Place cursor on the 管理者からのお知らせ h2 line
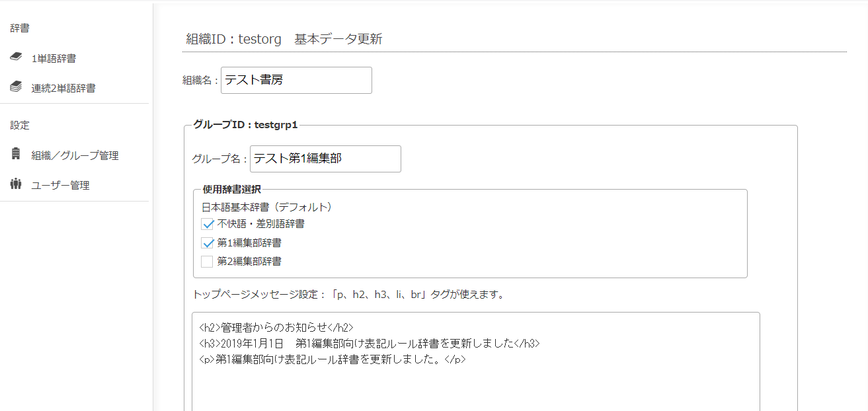The width and height of the screenshot is (868, 411). (x=276, y=327)
